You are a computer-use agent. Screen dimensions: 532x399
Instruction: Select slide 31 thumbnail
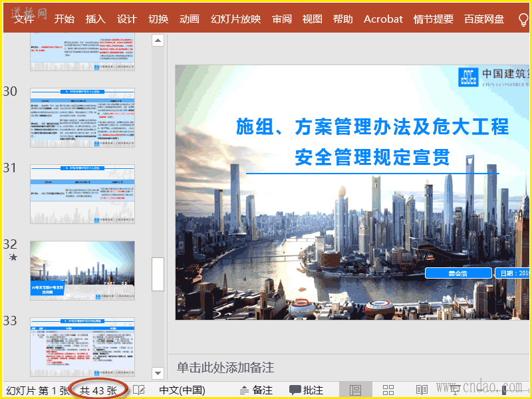click(x=82, y=194)
